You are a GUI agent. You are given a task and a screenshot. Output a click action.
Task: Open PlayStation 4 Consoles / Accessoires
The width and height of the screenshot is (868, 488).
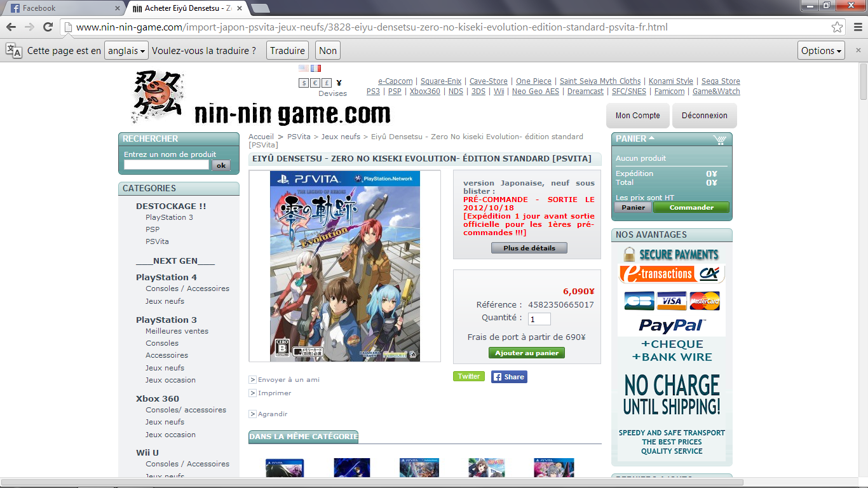(x=187, y=288)
